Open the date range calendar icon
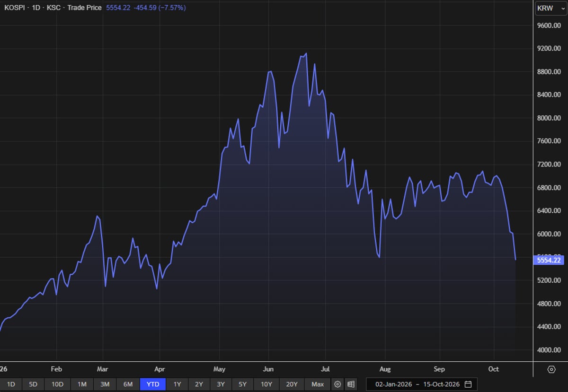This screenshot has height=392, width=568. pos(468,384)
